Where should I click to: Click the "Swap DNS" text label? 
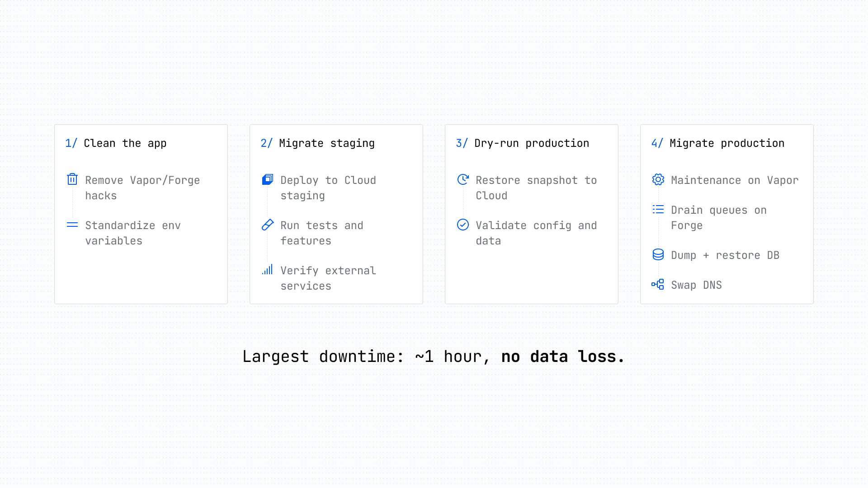tap(696, 285)
